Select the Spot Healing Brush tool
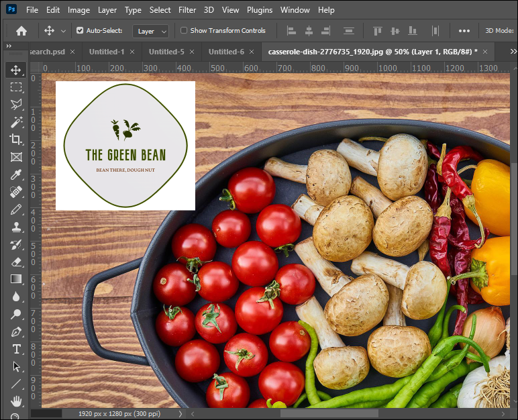Image resolution: width=518 pixels, height=420 pixels. tap(15, 192)
